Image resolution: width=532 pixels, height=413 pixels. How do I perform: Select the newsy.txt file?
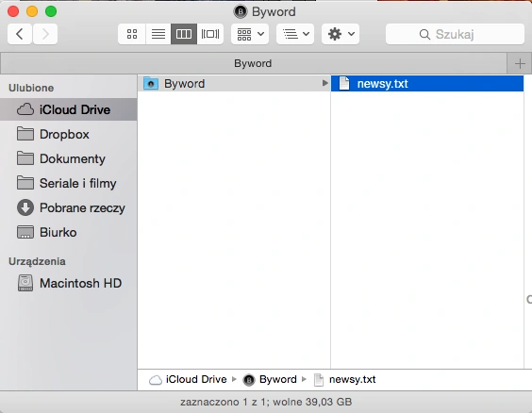coord(427,83)
